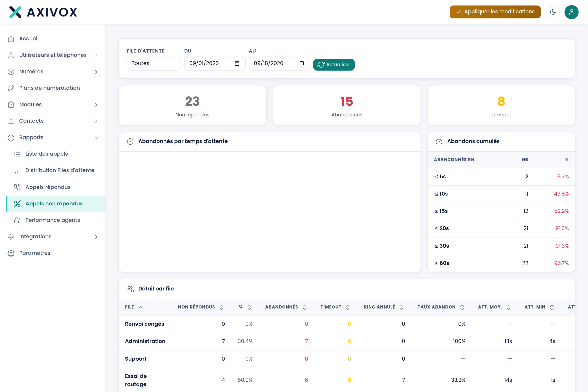588x392 pixels.
Task: Sort by Ring annulé column
Action: [384, 307]
